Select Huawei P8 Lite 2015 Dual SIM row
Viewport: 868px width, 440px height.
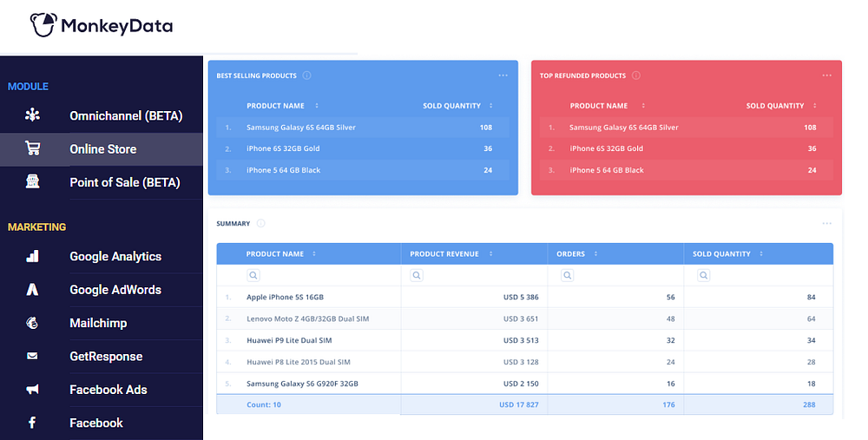[x=525, y=362]
